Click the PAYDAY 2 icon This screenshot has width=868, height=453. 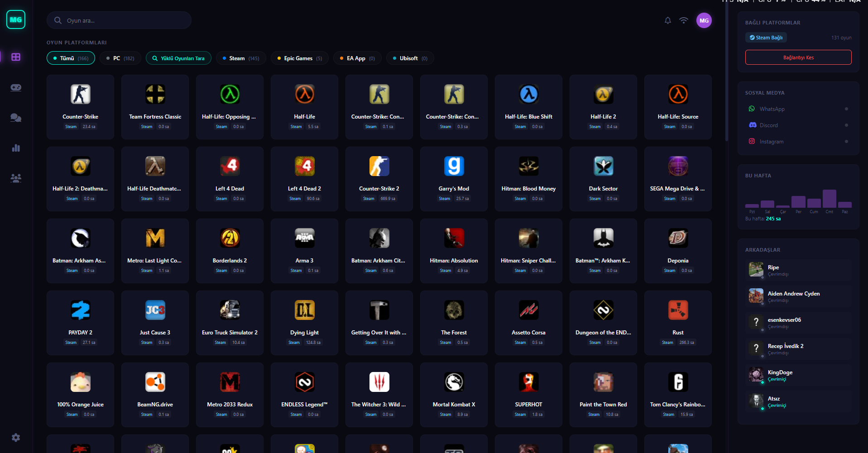[81, 310]
